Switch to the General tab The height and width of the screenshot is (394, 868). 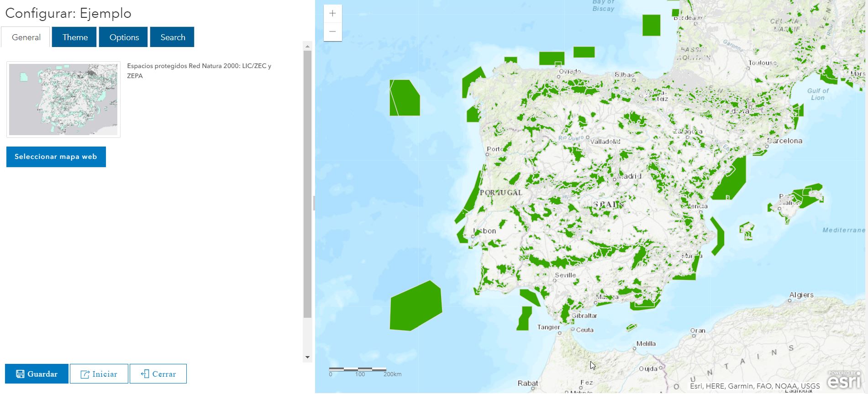(x=26, y=37)
